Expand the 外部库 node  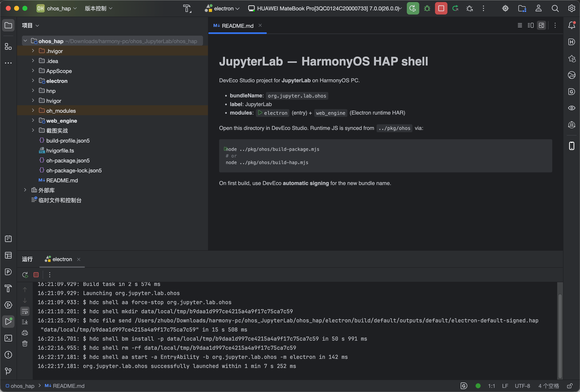click(25, 190)
